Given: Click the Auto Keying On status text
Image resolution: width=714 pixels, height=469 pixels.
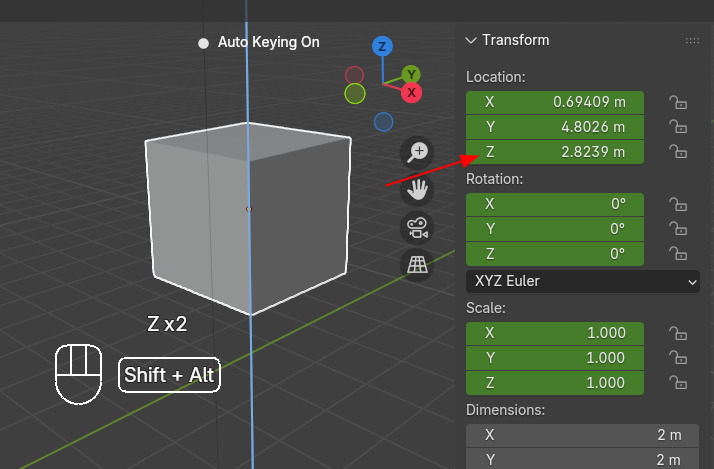Looking at the screenshot, I should pos(269,42).
